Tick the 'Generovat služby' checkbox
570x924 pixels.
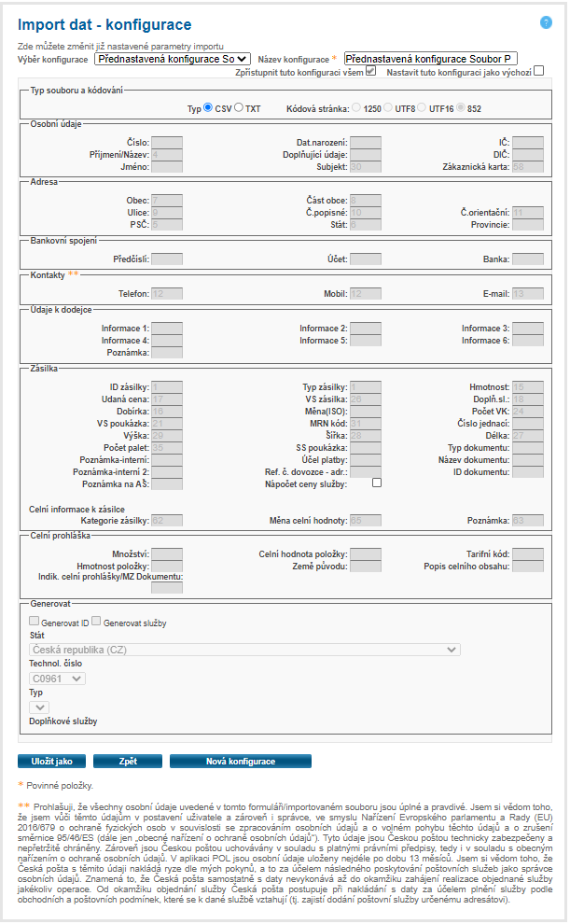point(97,621)
